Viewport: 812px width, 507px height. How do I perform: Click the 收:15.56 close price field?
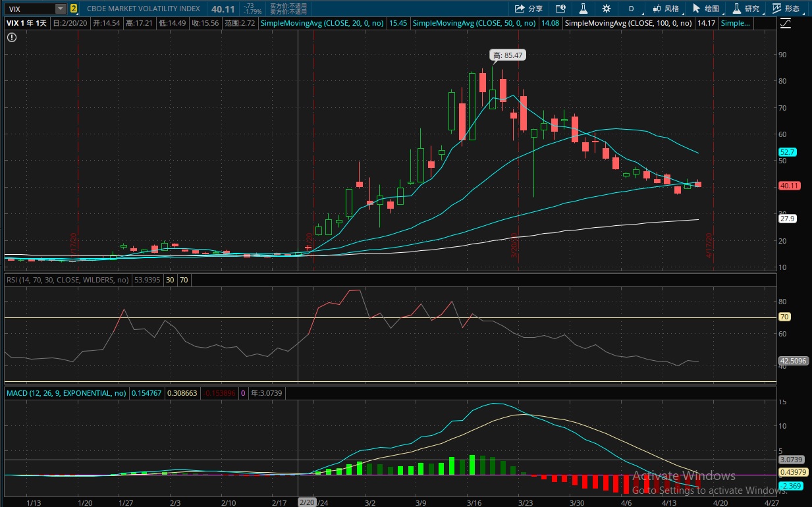(x=205, y=23)
